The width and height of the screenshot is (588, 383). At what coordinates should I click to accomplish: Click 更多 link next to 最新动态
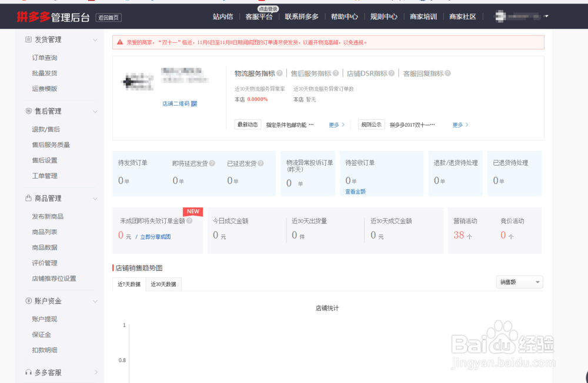pyautogui.click(x=336, y=125)
